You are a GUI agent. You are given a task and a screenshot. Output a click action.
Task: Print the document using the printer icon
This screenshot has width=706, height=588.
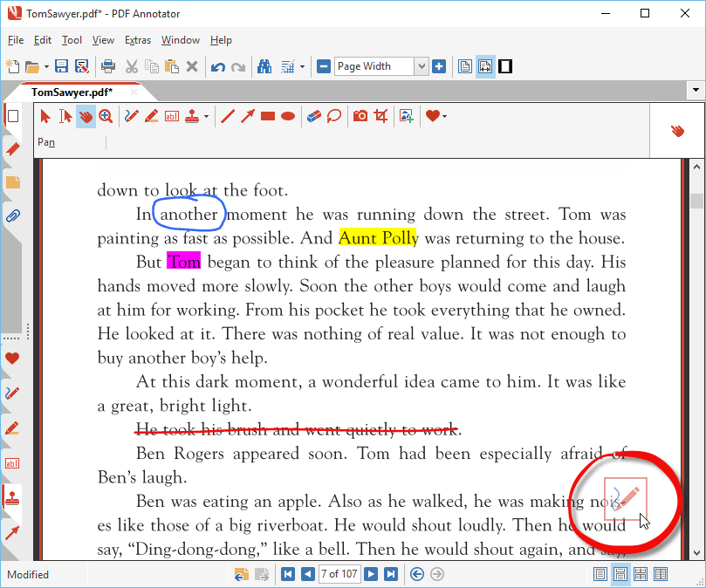108,66
